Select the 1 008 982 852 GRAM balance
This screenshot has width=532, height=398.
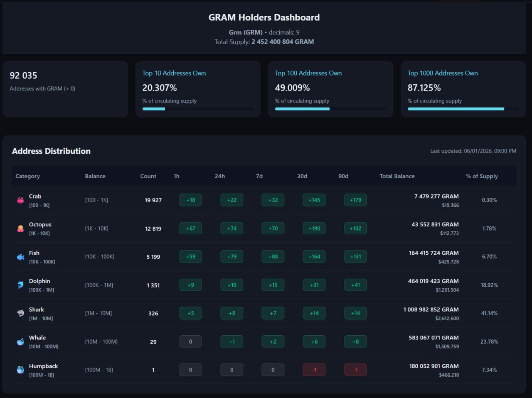coord(431,310)
